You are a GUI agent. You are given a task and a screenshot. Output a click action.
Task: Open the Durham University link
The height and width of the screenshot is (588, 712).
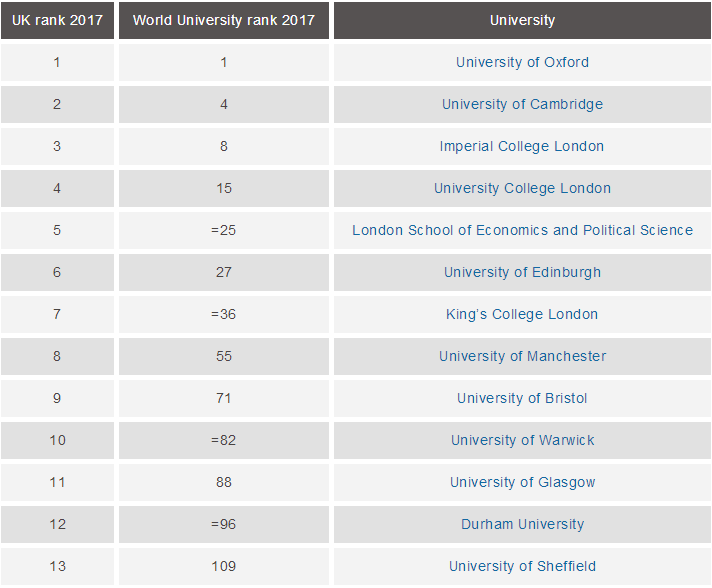tap(522, 524)
